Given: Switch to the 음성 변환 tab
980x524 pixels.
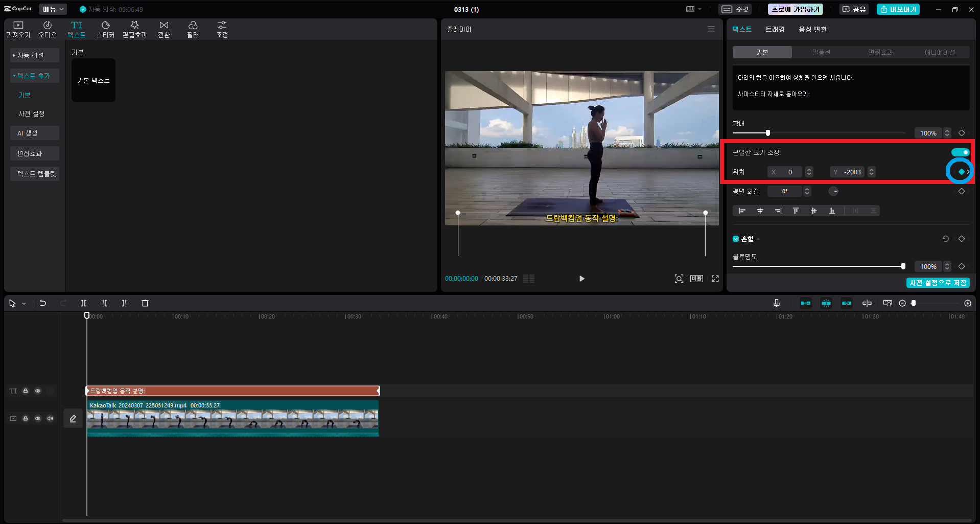Looking at the screenshot, I should point(813,29).
